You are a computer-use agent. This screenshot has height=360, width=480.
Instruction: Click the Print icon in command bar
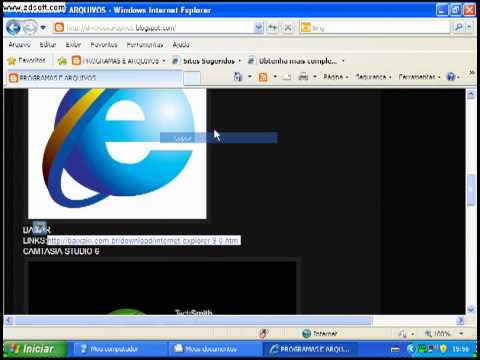(x=303, y=77)
